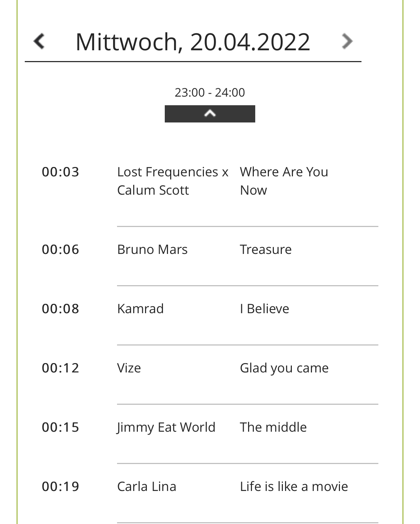Viewport: 420px width, 524px height.
Task: Select the 00:08 timestamp entry
Action: (60, 309)
